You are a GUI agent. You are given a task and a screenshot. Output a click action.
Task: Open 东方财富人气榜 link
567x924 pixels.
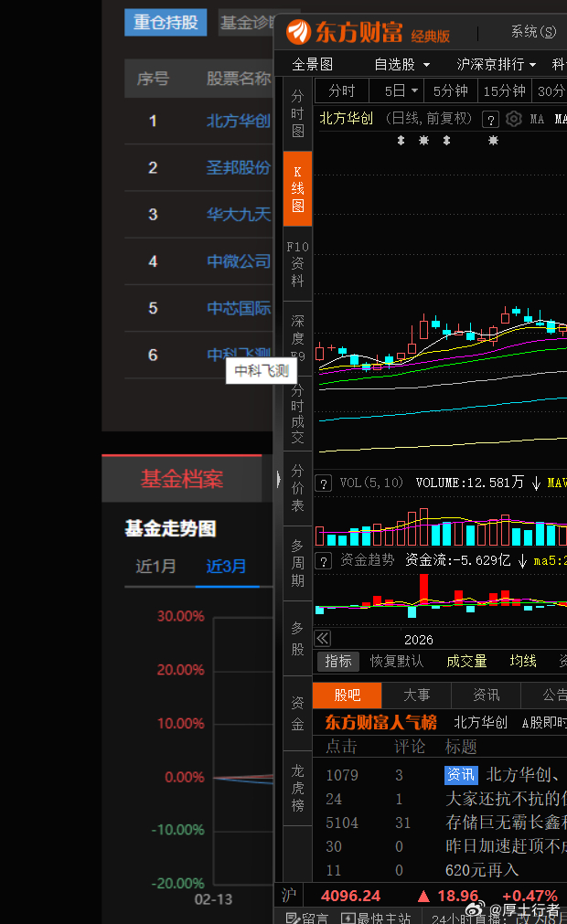pos(380,722)
